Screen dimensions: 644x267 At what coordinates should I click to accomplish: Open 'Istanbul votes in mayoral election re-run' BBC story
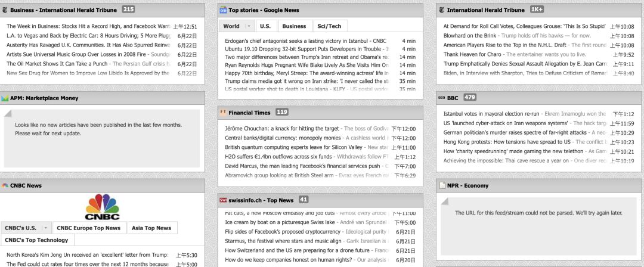click(490, 114)
